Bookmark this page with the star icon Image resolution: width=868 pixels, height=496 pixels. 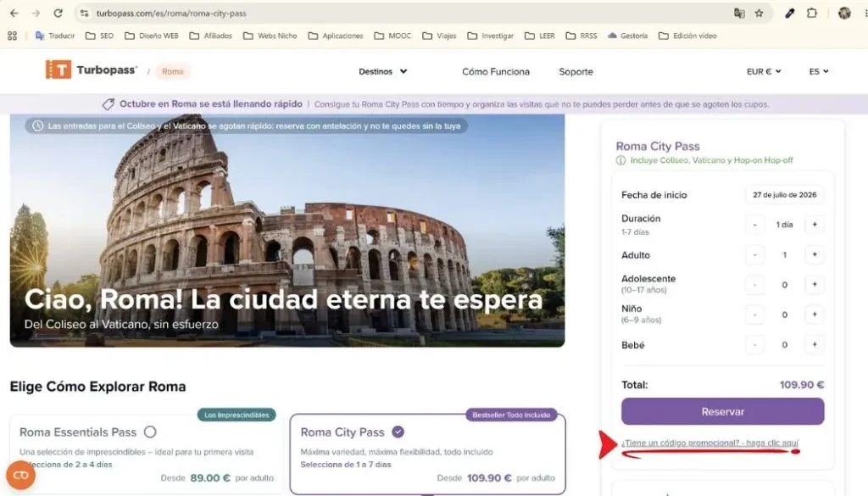pyautogui.click(x=759, y=14)
